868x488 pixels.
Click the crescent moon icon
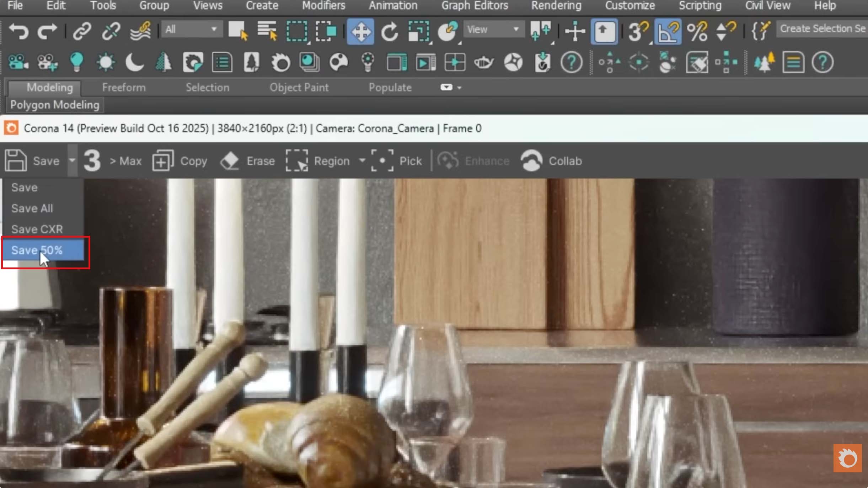(x=135, y=63)
